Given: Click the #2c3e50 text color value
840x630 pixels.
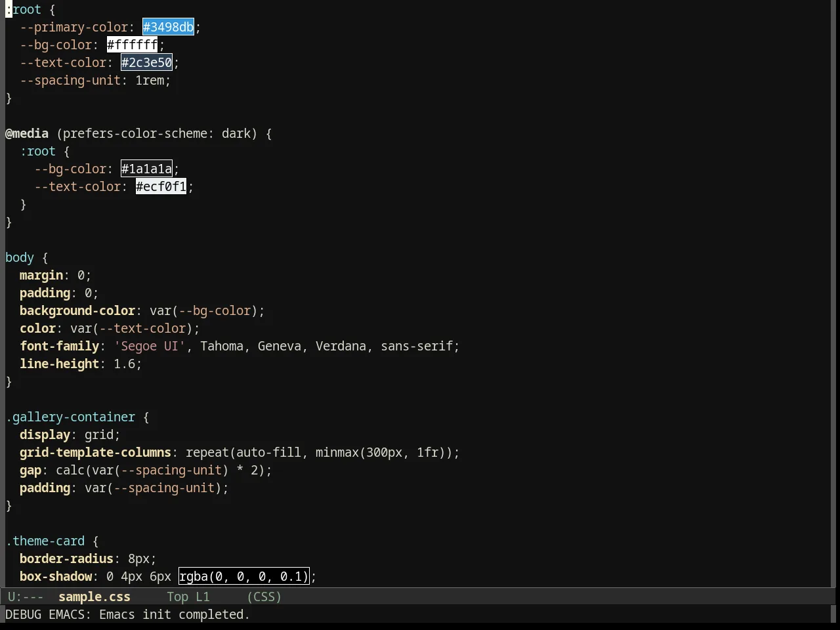Looking at the screenshot, I should pyautogui.click(x=147, y=62).
